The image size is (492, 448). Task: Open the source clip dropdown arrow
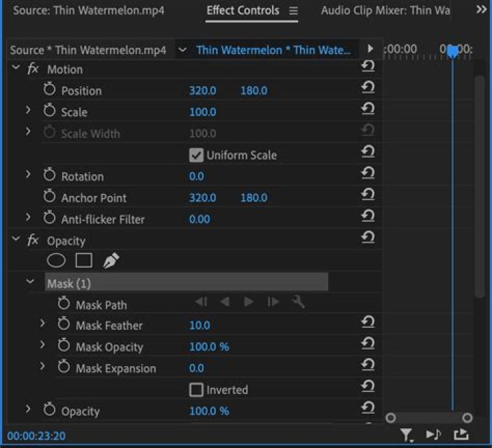pos(182,50)
